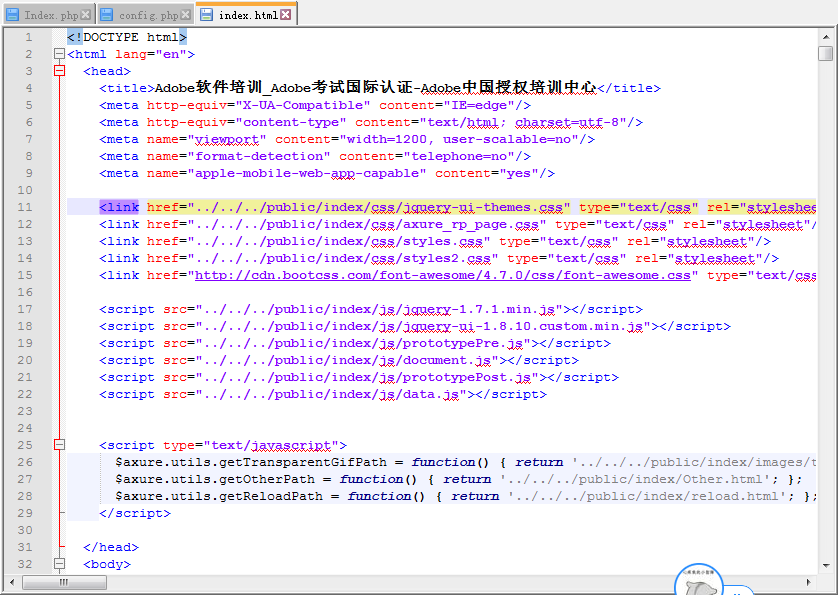Click the prototypePost.js script path
Viewport: 838px width, 595px height.
(x=367, y=377)
